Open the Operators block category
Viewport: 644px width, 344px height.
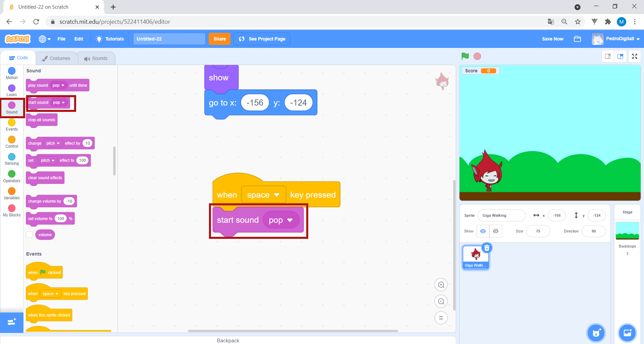(12, 177)
